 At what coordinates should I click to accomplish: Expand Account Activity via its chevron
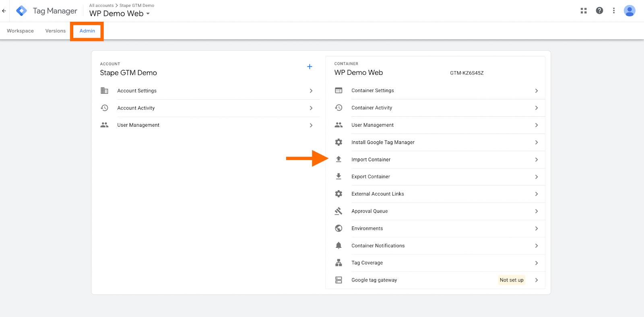(x=311, y=108)
